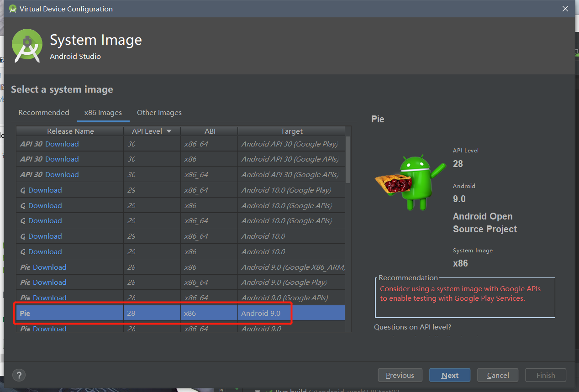Image resolution: width=579 pixels, height=392 pixels.
Task: Click the API Level sort arrow
Action: point(169,131)
